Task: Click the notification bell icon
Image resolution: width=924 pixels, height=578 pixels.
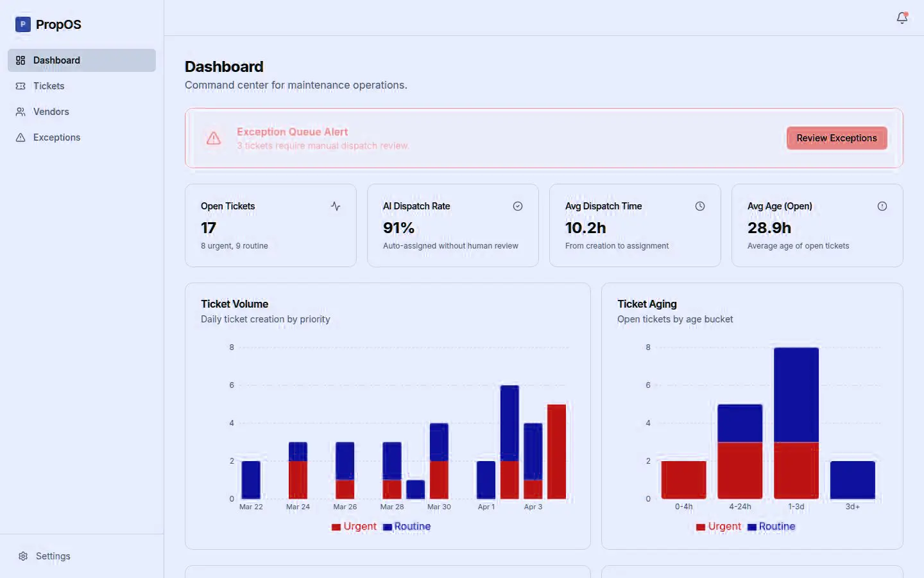Action: 902,18
